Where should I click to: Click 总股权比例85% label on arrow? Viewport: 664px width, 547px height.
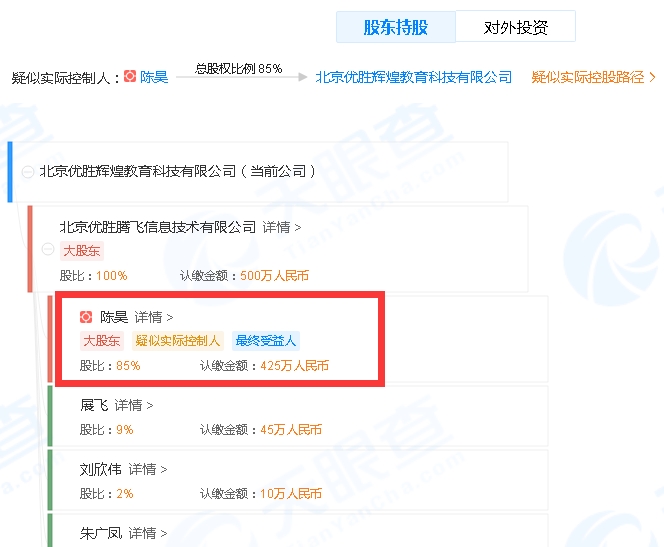pos(238,68)
